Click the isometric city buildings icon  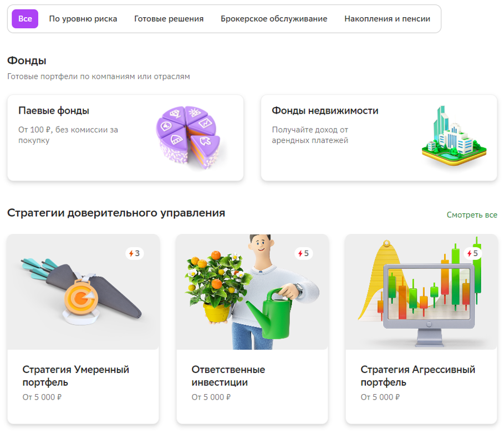pos(454,136)
